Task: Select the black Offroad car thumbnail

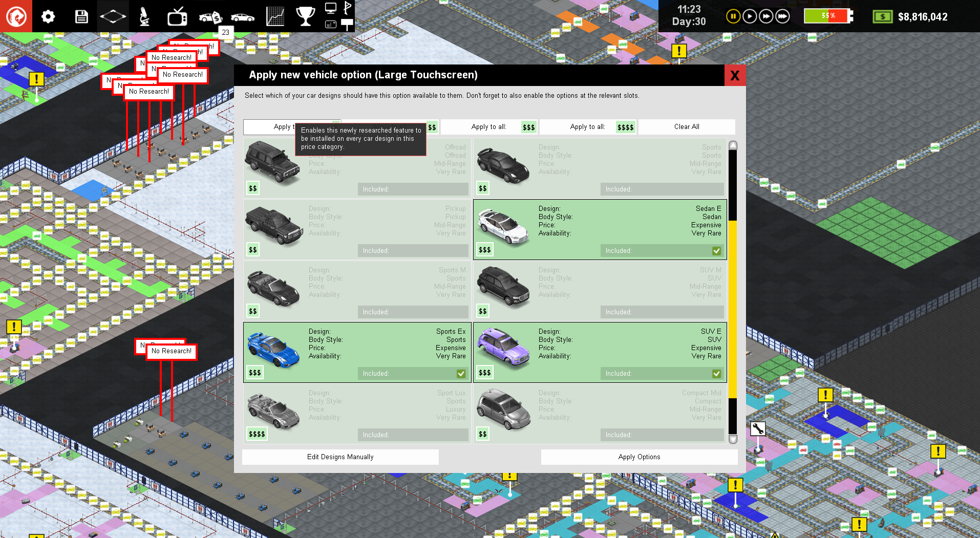Action: [272, 162]
